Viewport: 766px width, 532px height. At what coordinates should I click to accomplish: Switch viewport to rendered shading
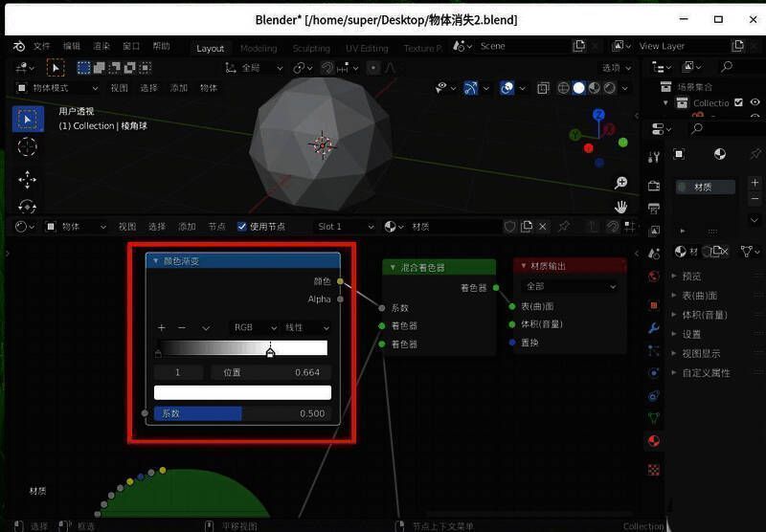(x=610, y=88)
